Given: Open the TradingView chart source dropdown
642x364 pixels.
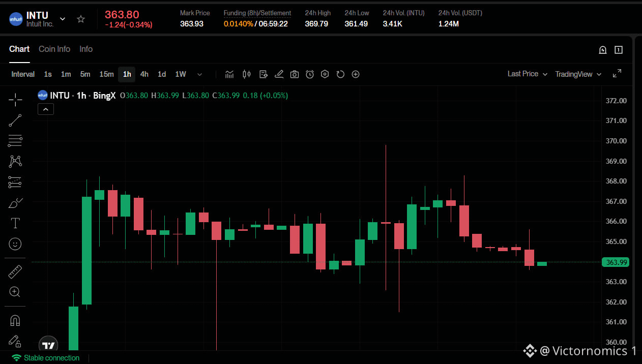Looking at the screenshot, I should click(x=578, y=74).
